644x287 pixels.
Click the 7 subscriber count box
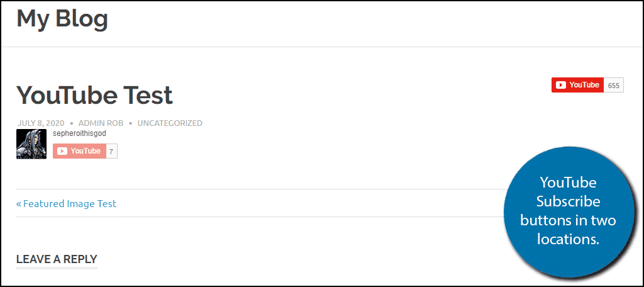(111, 151)
